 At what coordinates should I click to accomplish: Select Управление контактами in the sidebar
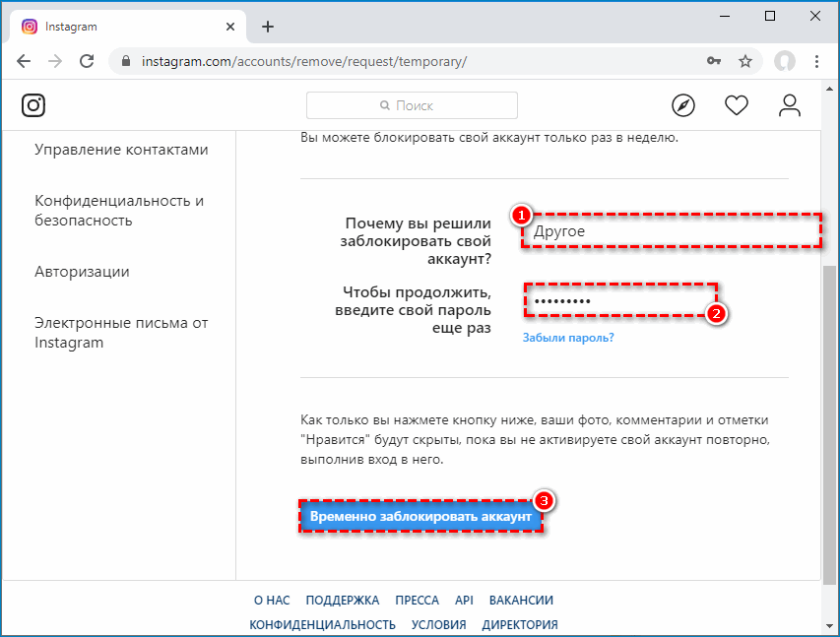point(121,150)
